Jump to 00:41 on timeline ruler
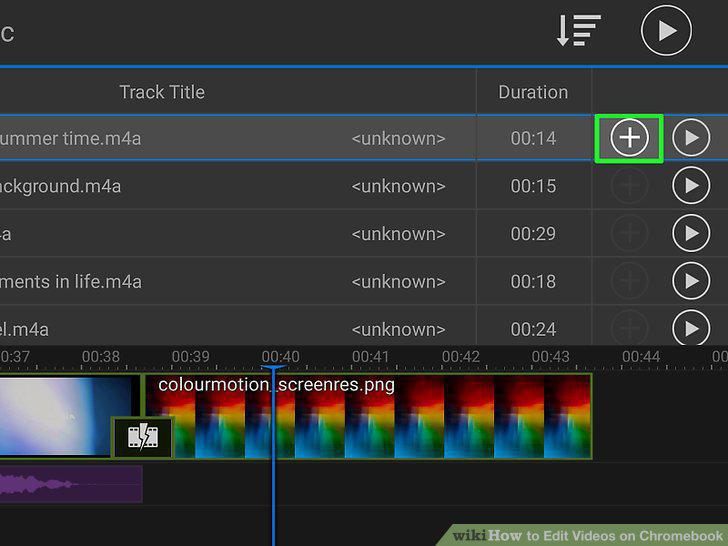This screenshot has width=728, height=546. [x=370, y=357]
